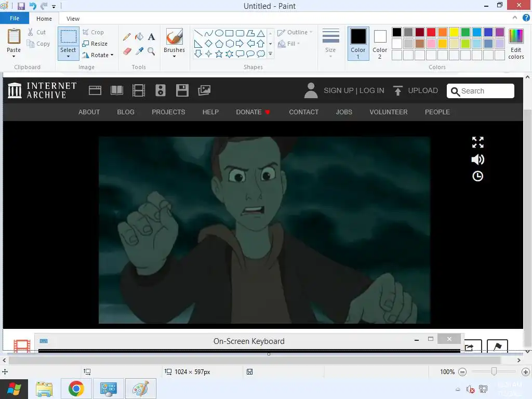Click the Search input field
Image resolution: width=532 pixels, height=399 pixels.
481,91
